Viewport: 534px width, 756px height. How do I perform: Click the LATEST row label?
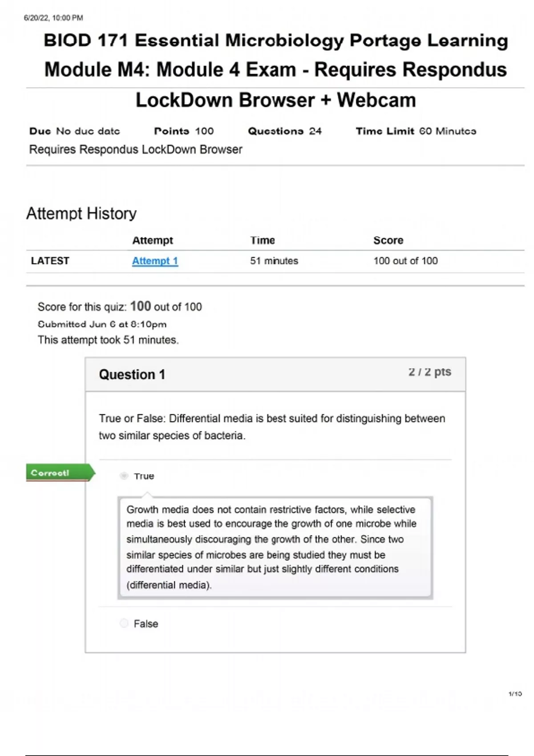(x=50, y=261)
